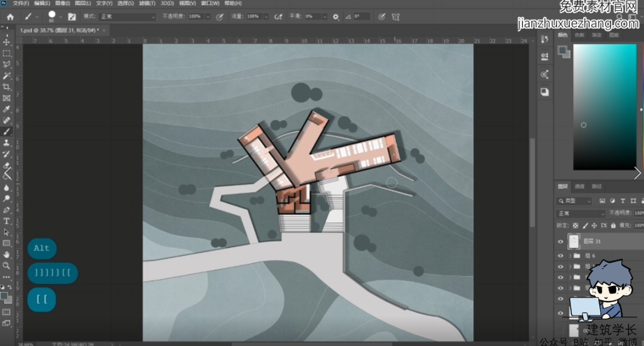The height and width of the screenshot is (346, 644).
Task: Lock all padlock icon in Layers
Action: coord(613,226)
